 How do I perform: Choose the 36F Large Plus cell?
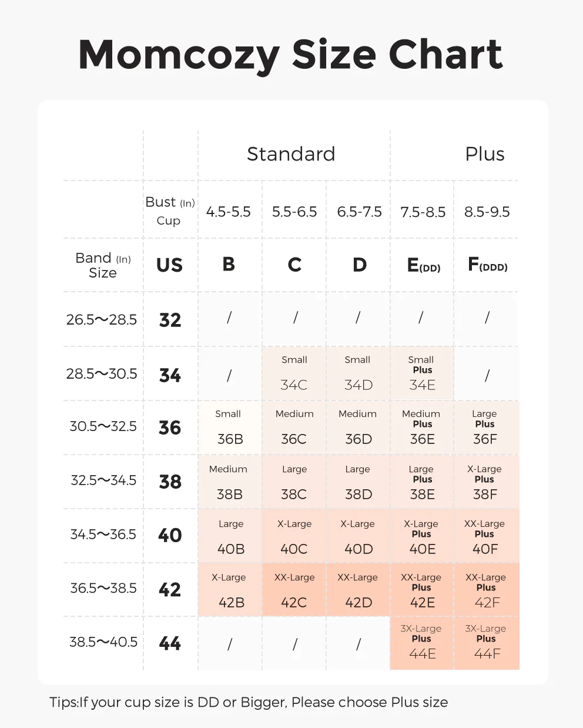coord(485,428)
